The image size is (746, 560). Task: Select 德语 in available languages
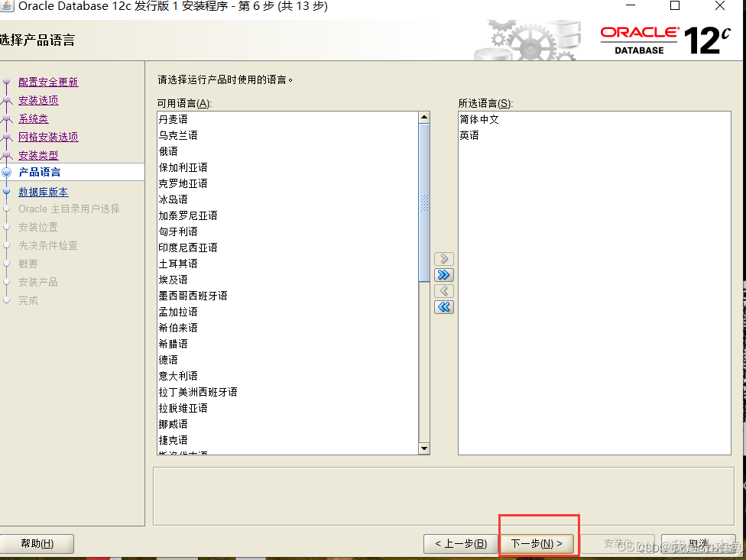(x=288, y=360)
